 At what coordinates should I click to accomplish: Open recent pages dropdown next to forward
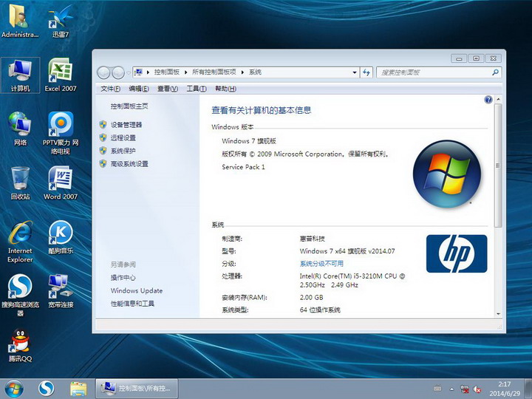129,72
